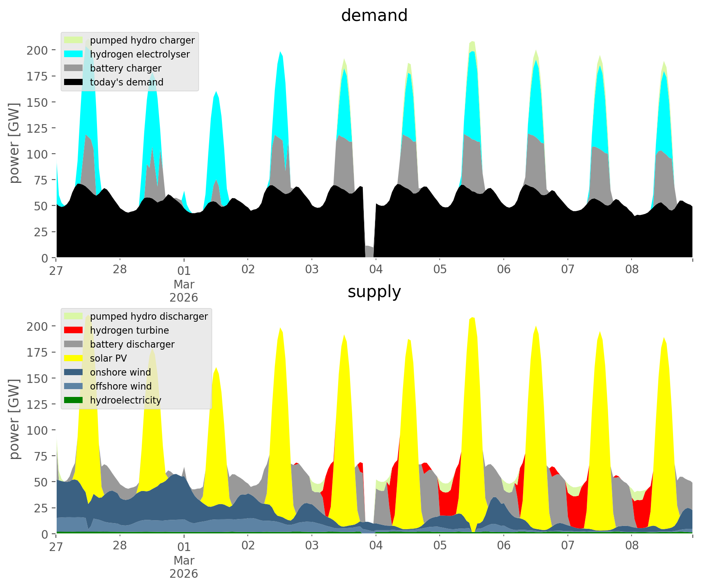Click the 'demand' chart title
Screen dimensions: 701x588
374,16
